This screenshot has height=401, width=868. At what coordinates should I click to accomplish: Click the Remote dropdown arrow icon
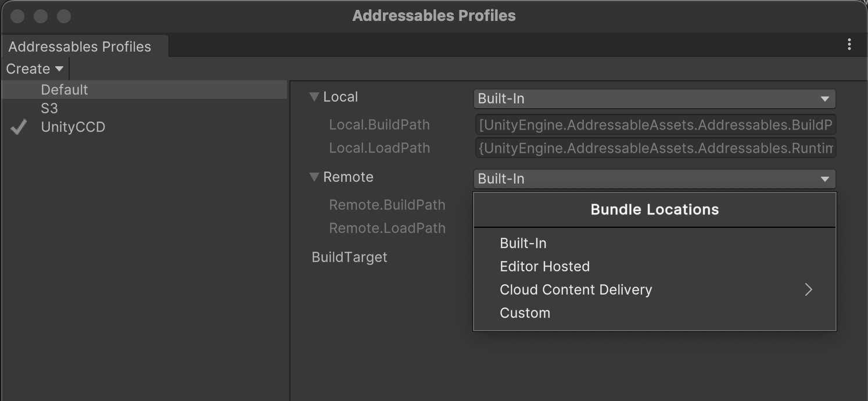(x=826, y=179)
